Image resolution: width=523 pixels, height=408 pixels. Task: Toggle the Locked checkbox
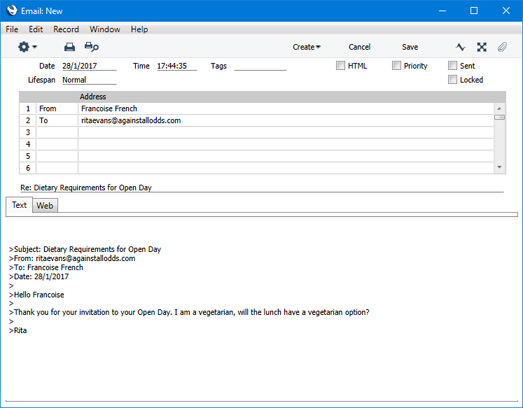tap(452, 79)
